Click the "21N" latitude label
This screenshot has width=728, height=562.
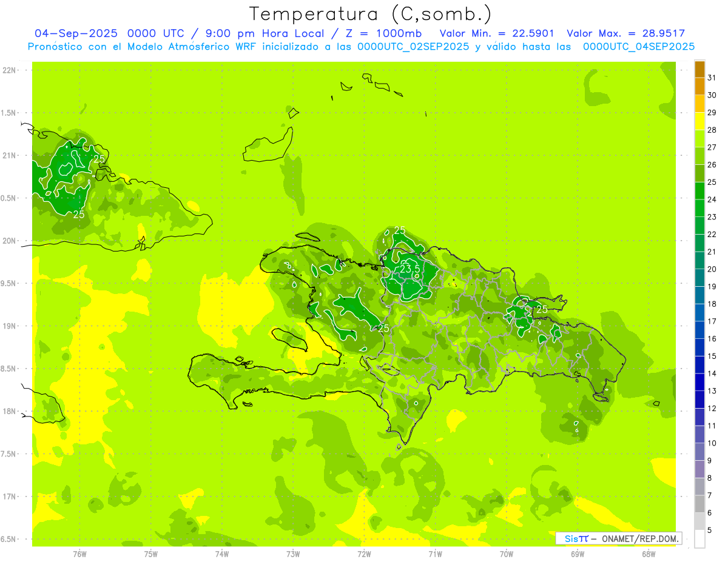tap(9, 155)
